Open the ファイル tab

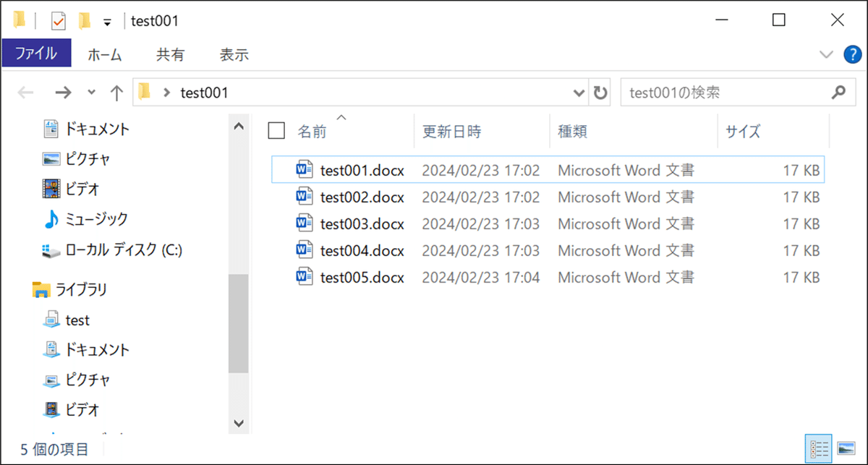pos(36,54)
